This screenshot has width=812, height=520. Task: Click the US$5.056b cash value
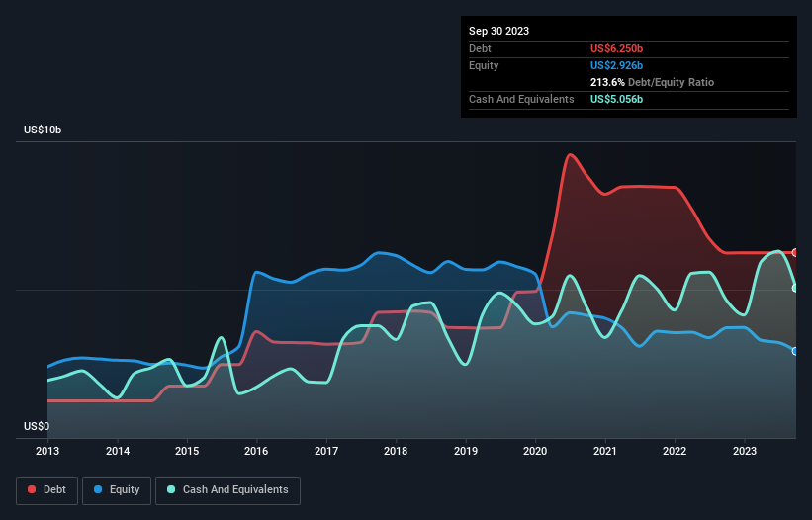click(616, 99)
